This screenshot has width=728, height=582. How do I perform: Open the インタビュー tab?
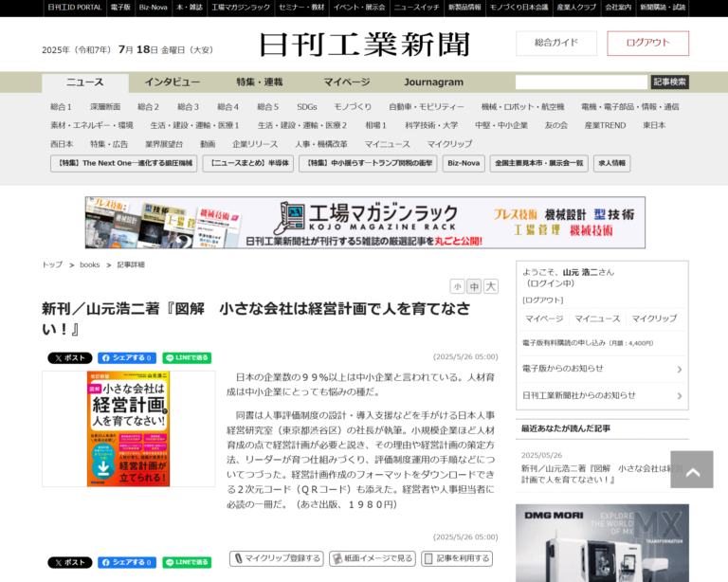tap(172, 82)
